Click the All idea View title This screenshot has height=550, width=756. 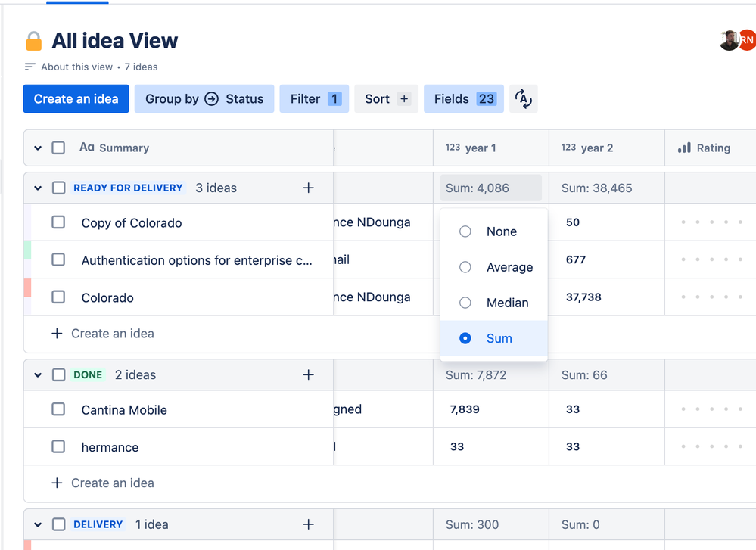[x=115, y=41]
